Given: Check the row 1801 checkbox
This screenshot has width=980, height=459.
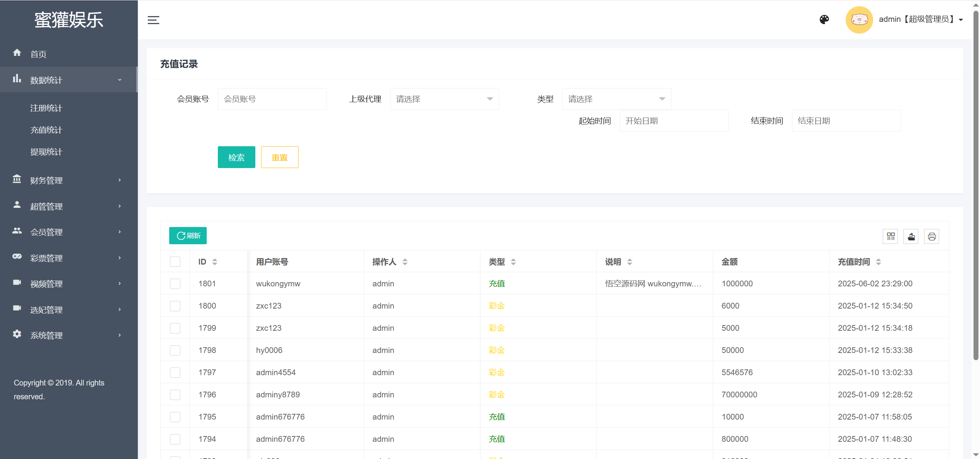Looking at the screenshot, I should (175, 284).
